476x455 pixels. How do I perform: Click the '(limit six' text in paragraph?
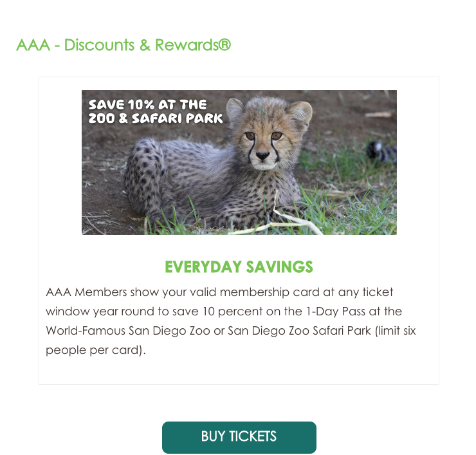point(396,331)
